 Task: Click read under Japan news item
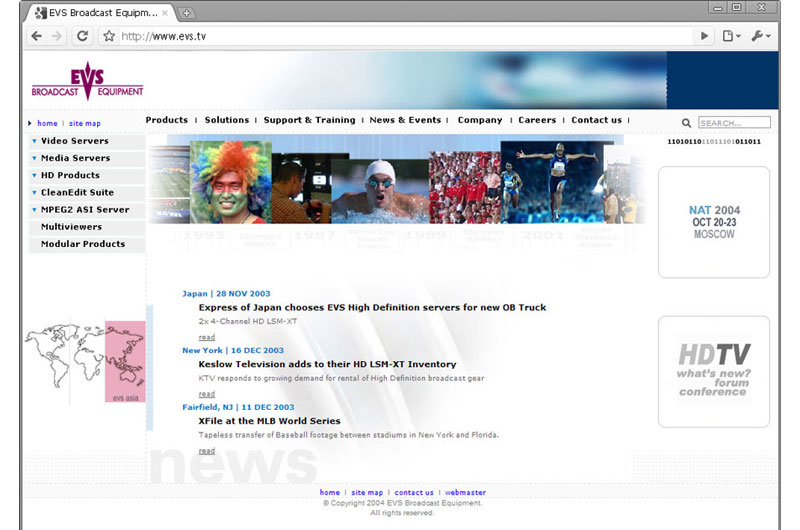pyautogui.click(x=207, y=337)
